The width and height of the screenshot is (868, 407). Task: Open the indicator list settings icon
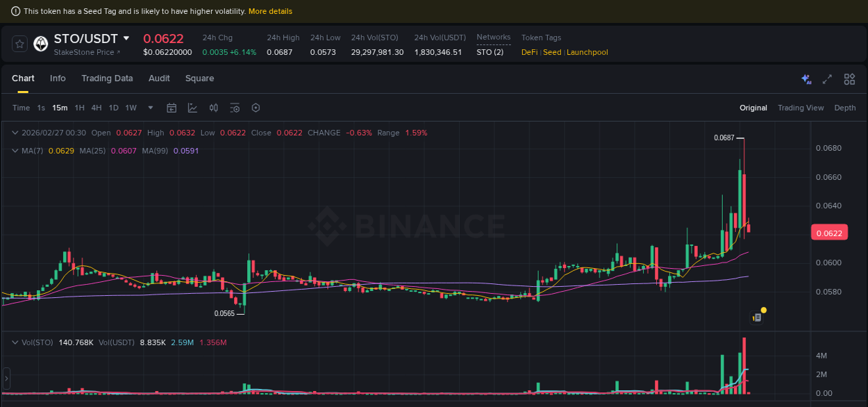(234, 108)
